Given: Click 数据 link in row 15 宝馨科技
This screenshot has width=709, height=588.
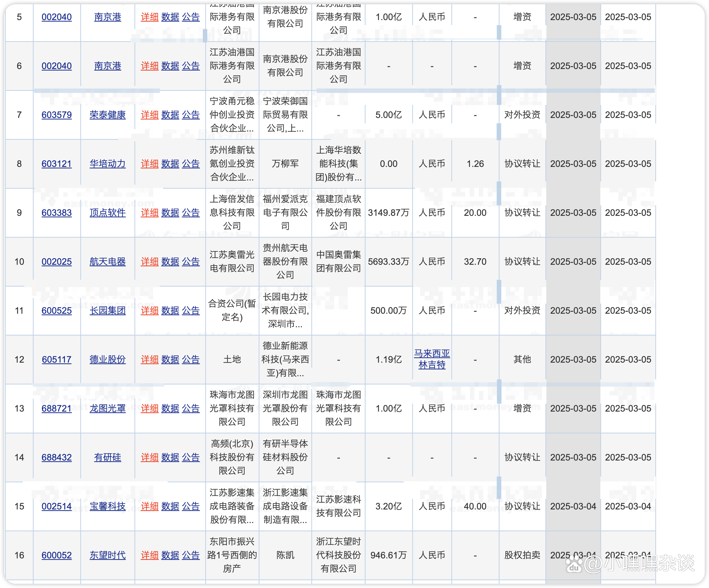Looking at the screenshot, I should coord(170,506).
